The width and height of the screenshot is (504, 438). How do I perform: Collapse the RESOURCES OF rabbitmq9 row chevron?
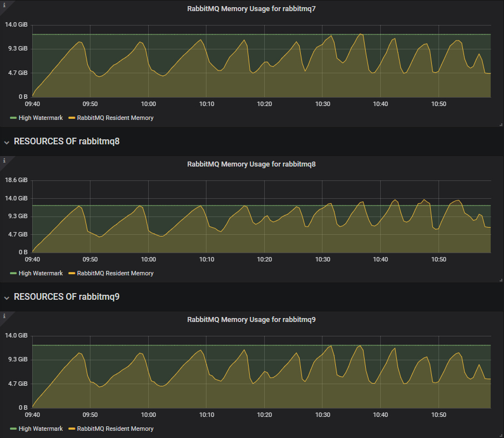pos(7,297)
